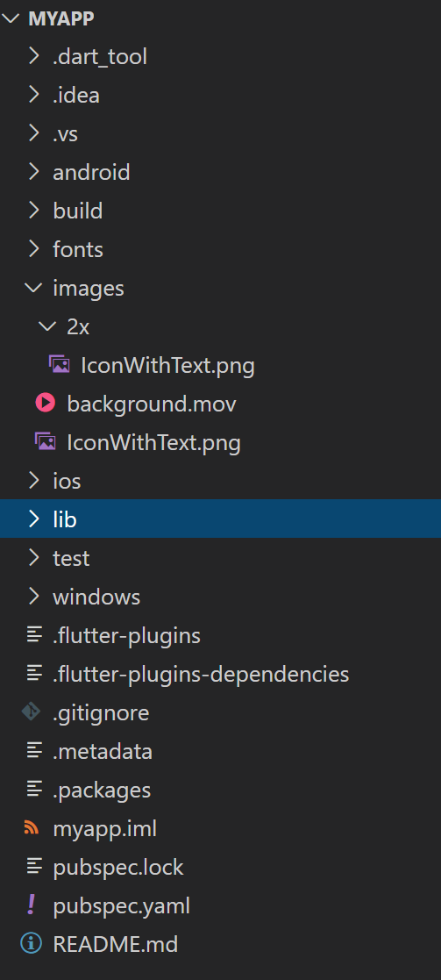Image resolution: width=441 pixels, height=980 pixels.
Task: Open the .metadata file
Action: click(221, 751)
